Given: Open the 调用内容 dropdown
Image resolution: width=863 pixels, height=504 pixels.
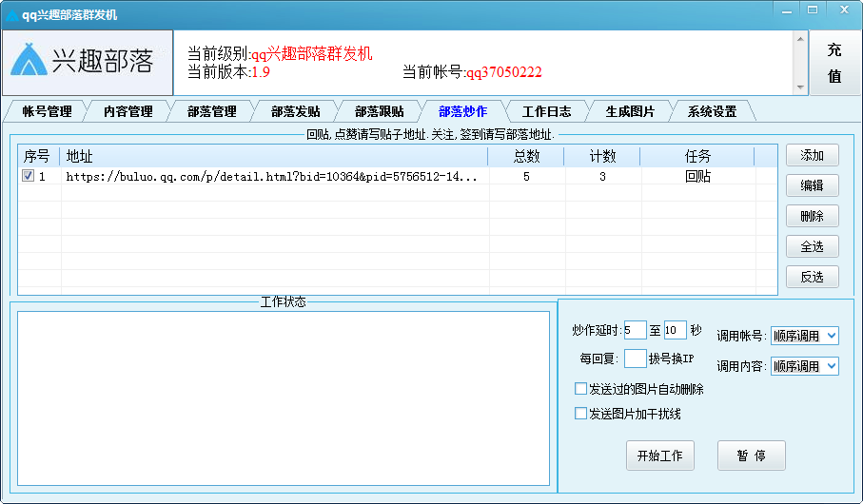Looking at the screenshot, I should (x=804, y=366).
